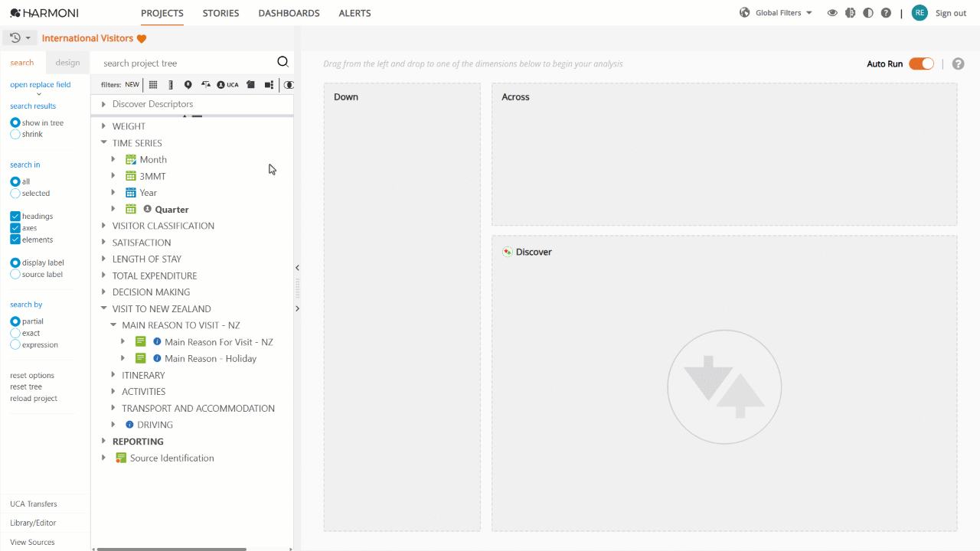The width and height of the screenshot is (980, 551).
Task: Open the Library/Editor link
Action: [33, 523]
